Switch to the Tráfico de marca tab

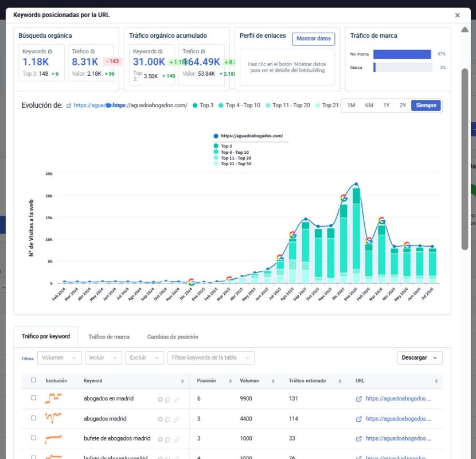coord(109,337)
